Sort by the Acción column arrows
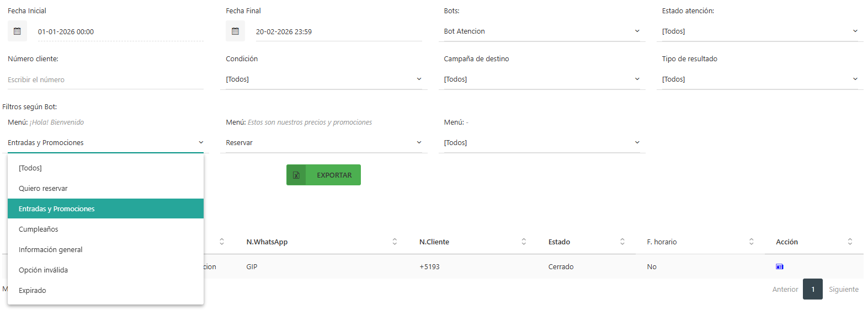Image resolution: width=868 pixels, height=310 pixels. pyautogui.click(x=850, y=242)
